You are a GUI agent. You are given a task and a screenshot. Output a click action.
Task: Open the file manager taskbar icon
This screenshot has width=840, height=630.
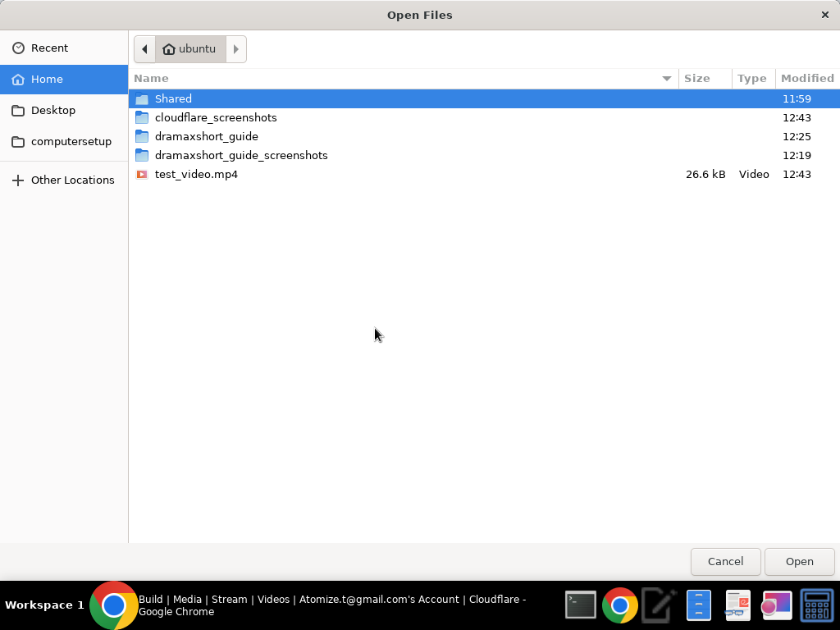[698, 605]
